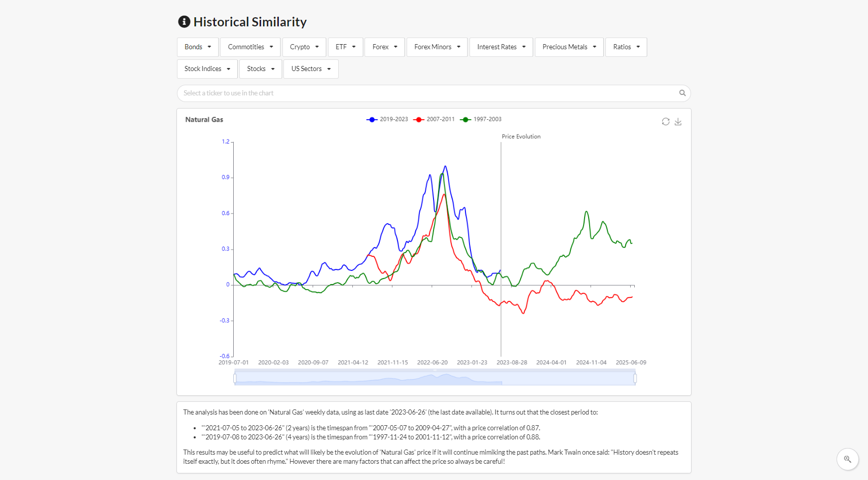This screenshot has width=868, height=480.
Task: Click the 2025-06-09 axis date label
Action: click(631, 362)
